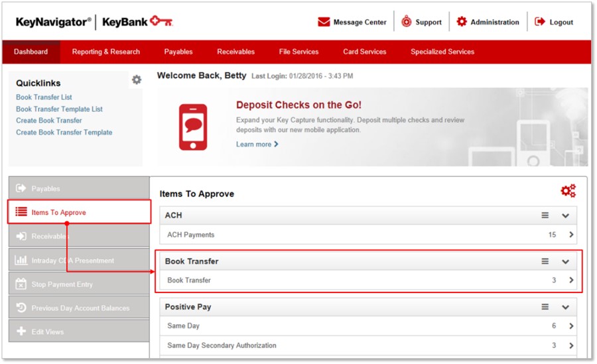
Task: Click Previous Day Account Balances history icon
Action: (x=21, y=308)
